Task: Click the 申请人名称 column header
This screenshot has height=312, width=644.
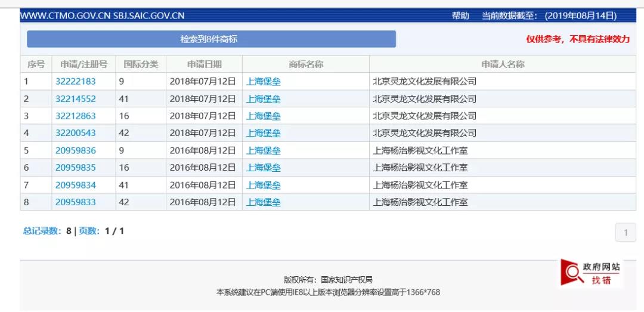Action: (502, 64)
